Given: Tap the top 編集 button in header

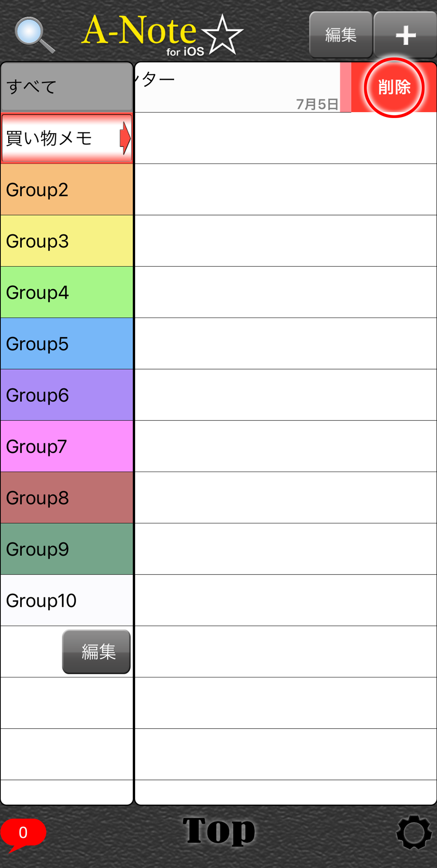Looking at the screenshot, I should [x=341, y=35].
